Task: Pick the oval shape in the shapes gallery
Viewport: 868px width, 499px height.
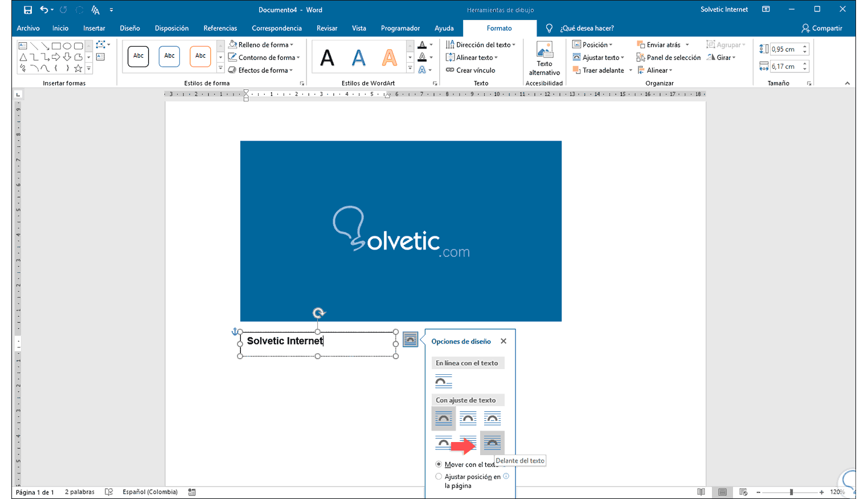Action: click(67, 46)
